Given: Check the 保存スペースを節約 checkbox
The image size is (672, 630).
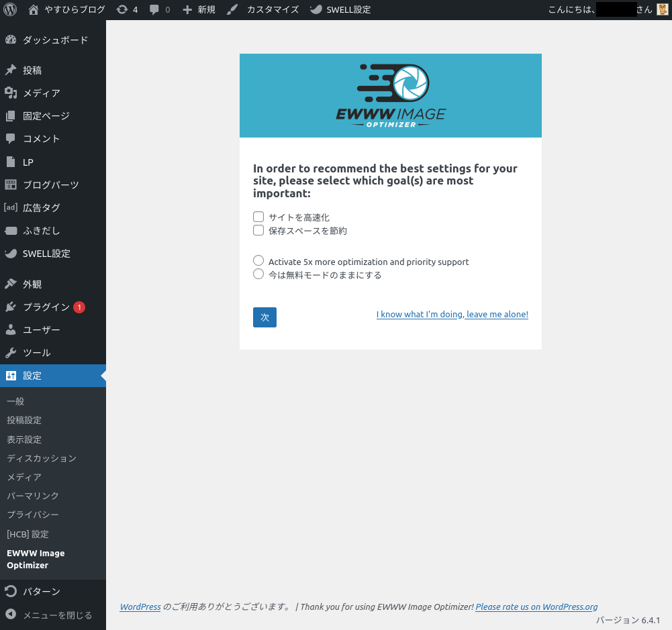Looking at the screenshot, I should (258, 230).
